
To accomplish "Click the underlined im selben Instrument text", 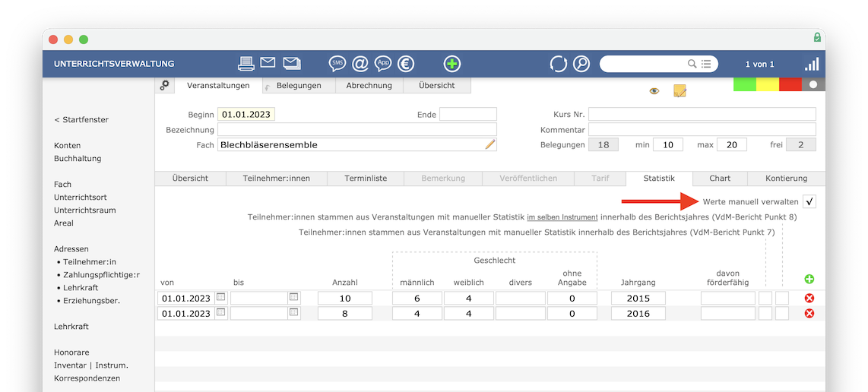I will click(562, 217).
